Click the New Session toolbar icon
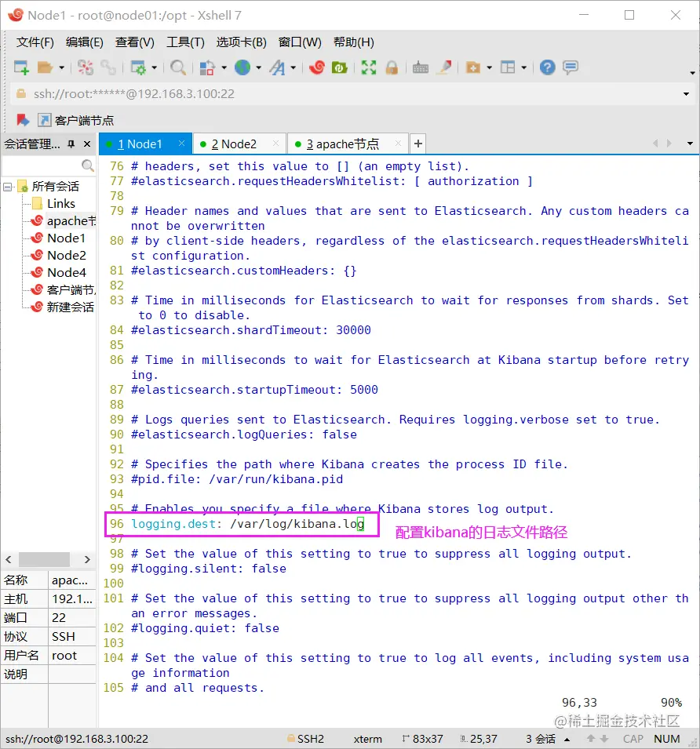Viewport: 700px width, 749px height. [x=21, y=67]
